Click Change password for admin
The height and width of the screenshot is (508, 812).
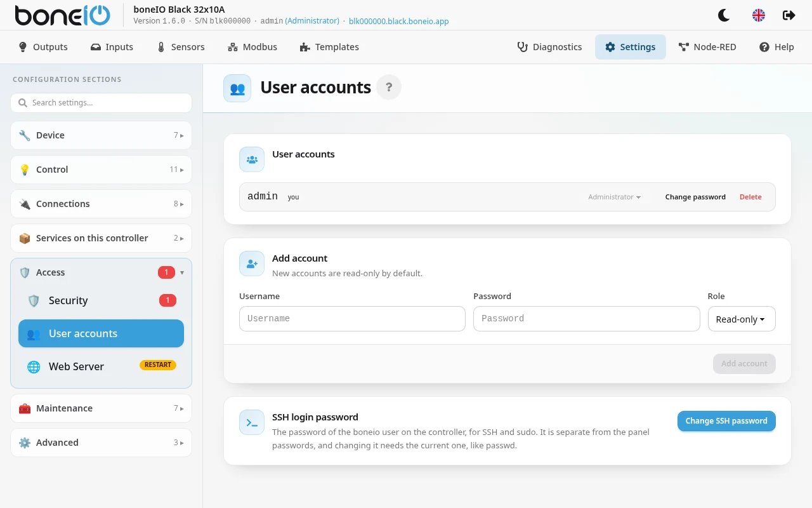point(695,197)
